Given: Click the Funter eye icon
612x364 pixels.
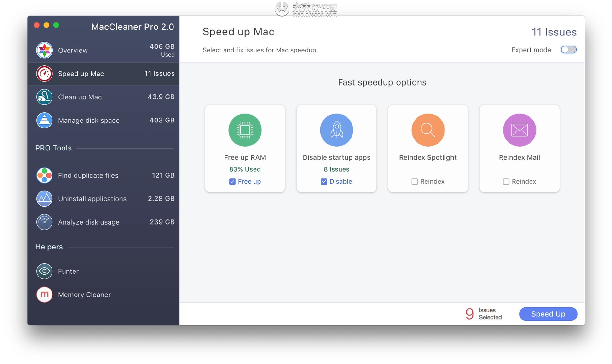Looking at the screenshot, I should pyautogui.click(x=44, y=271).
